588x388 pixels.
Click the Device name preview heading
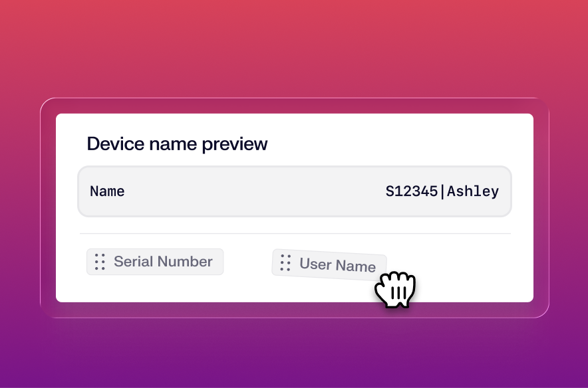pyautogui.click(x=177, y=144)
